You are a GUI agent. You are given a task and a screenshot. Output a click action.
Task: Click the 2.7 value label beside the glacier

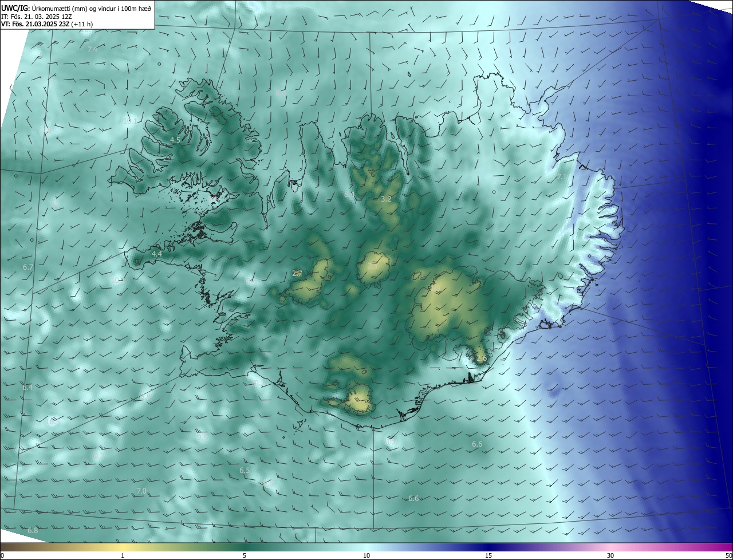pos(297,274)
